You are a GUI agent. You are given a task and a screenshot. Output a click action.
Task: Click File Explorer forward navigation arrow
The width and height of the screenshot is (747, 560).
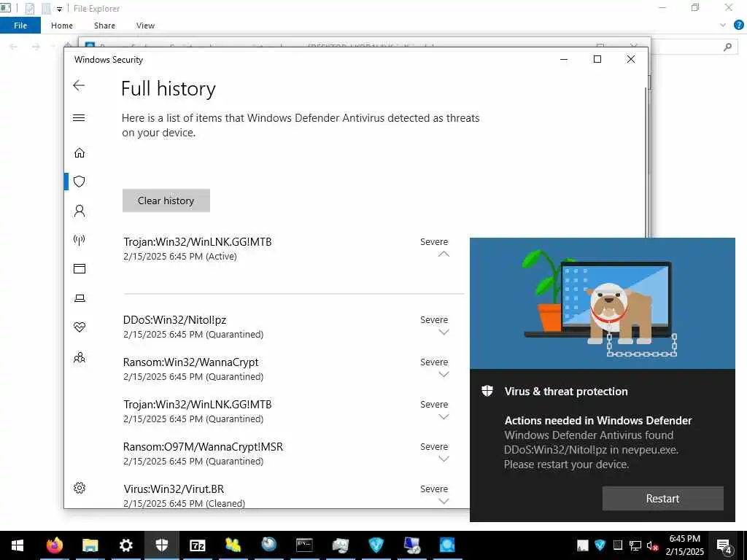point(36,46)
